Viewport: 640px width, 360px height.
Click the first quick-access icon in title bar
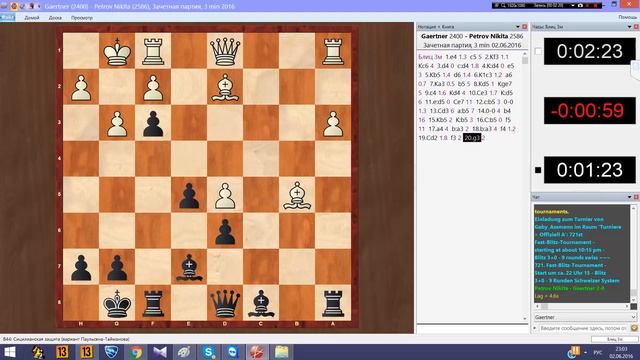click(4, 6)
